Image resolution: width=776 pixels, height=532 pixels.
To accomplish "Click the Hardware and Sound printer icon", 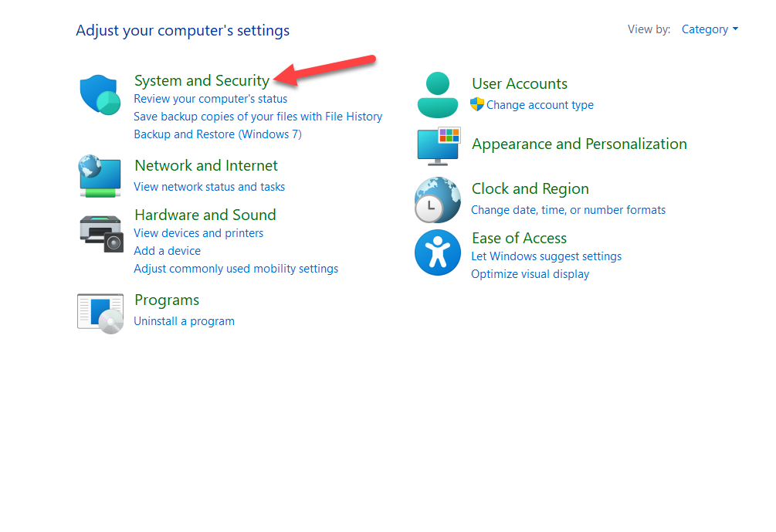I will 100,232.
